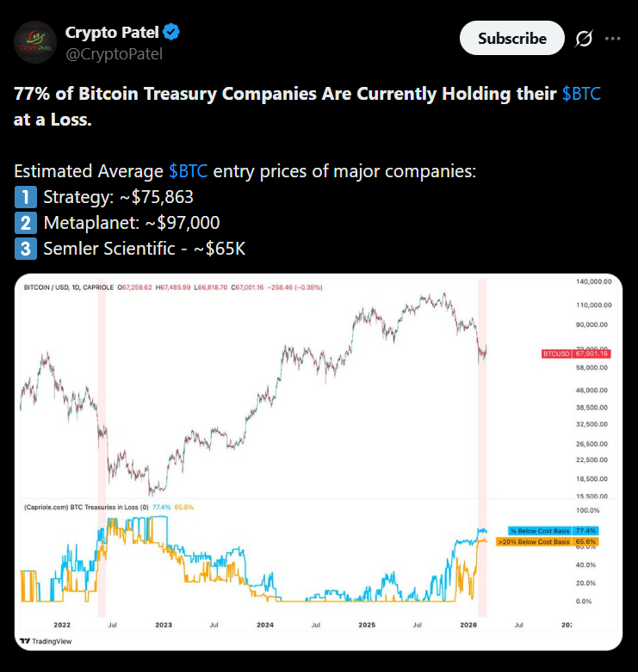The image size is (638, 672).
Task: Subscribe to Crypto Patel
Action: coord(511,39)
